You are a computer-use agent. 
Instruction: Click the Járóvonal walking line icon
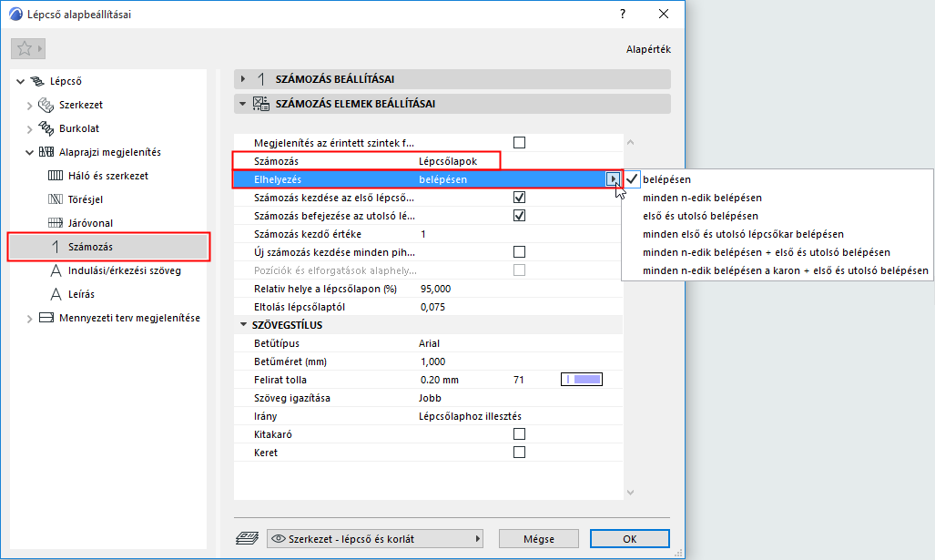[56, 223]
